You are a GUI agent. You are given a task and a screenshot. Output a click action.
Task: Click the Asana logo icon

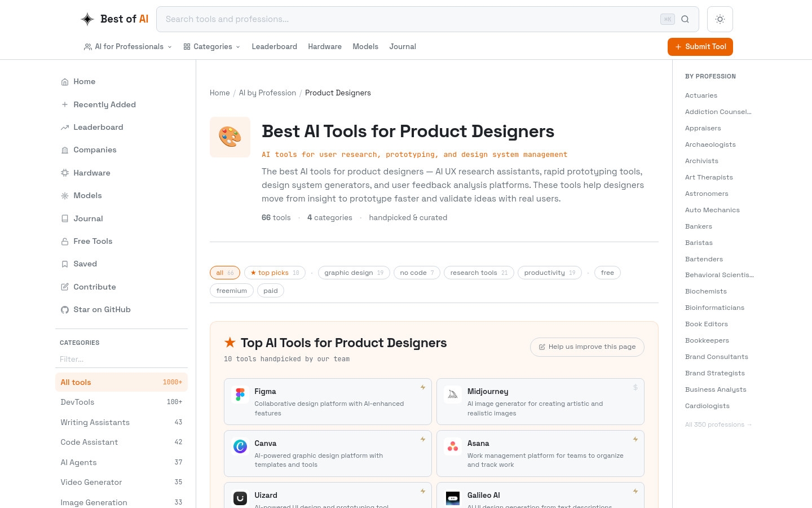click(x=453, y=446)
